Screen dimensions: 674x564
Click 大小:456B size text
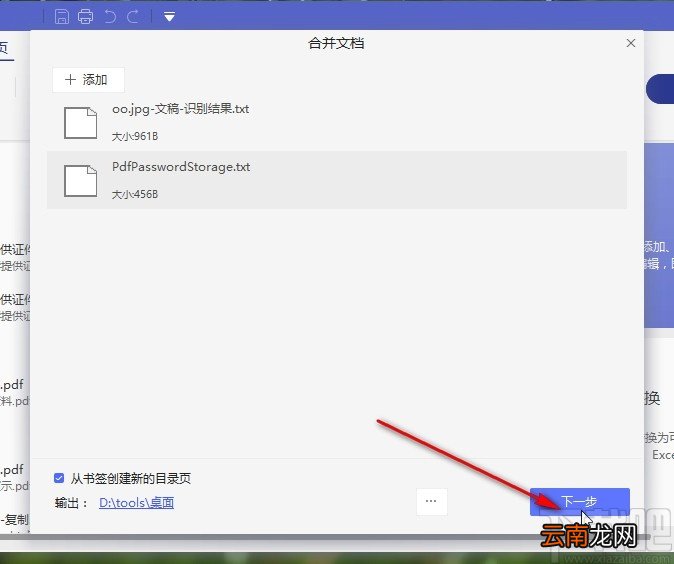pos(135,194)
